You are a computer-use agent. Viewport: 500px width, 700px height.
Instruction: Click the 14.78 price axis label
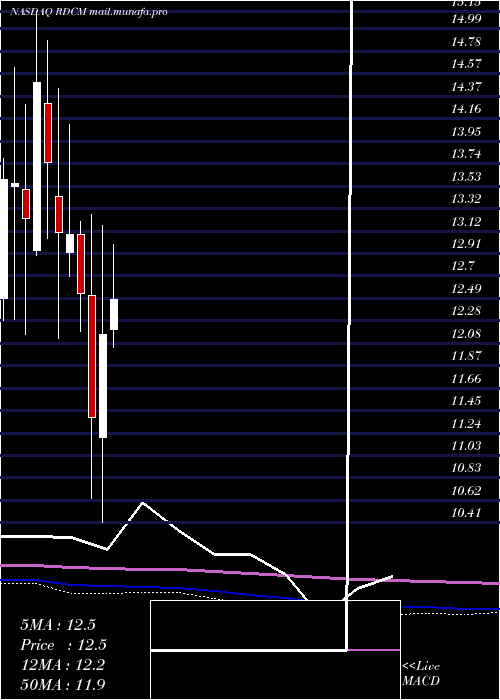tap(466, 42)
